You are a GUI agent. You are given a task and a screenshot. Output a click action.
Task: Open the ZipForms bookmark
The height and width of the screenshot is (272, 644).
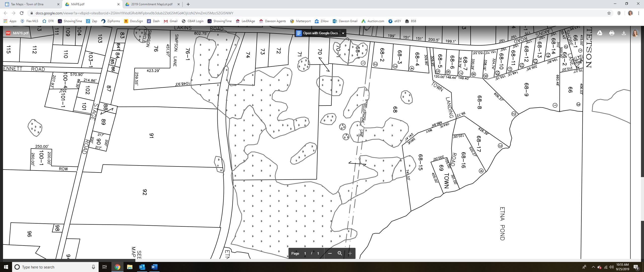pyautogui.click(x=111, y=21)
